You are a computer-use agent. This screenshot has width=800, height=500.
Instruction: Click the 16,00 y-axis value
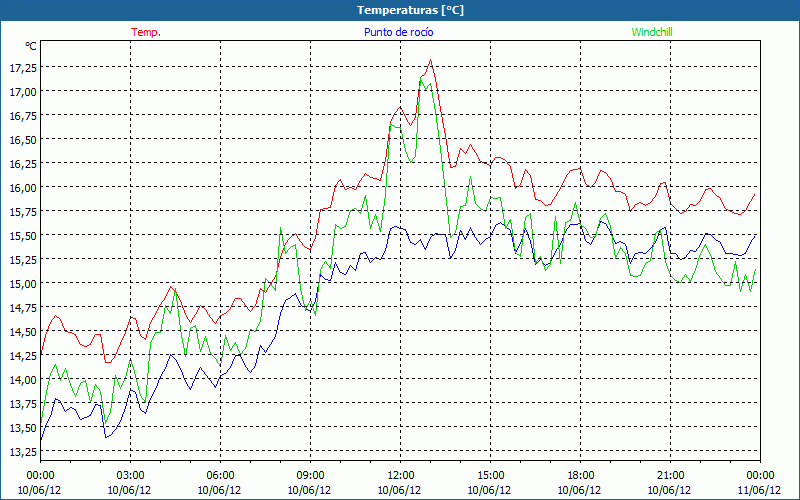point(23,188)
